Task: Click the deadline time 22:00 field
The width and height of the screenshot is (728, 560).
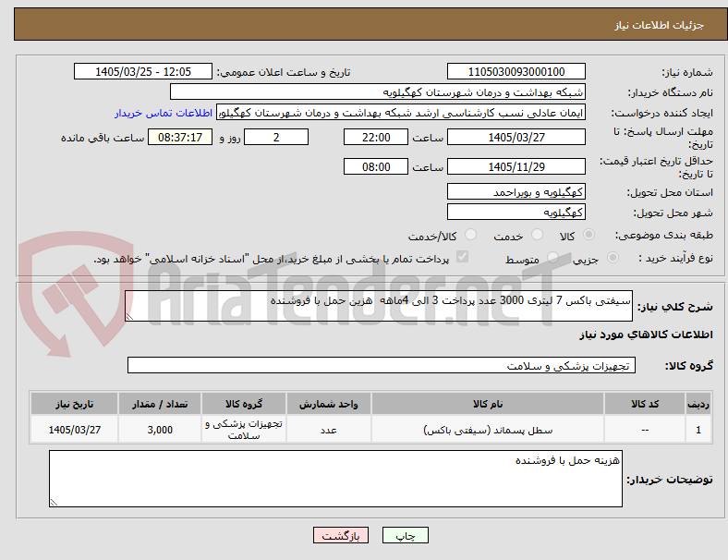Action: tap(376, 137)
